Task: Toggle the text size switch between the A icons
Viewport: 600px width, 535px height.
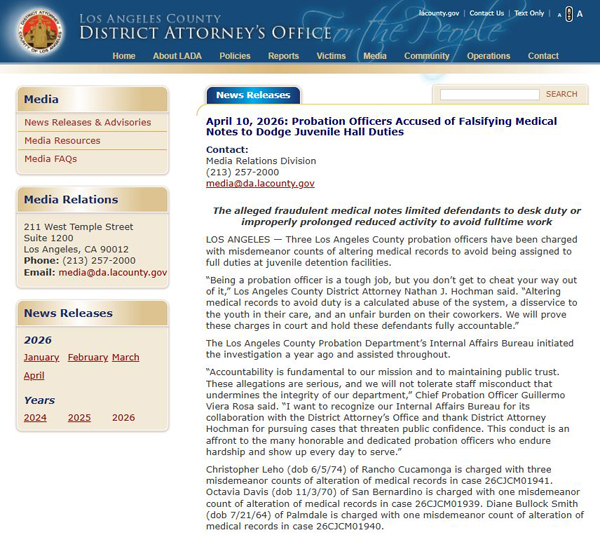Action: (x=569, y=14)
